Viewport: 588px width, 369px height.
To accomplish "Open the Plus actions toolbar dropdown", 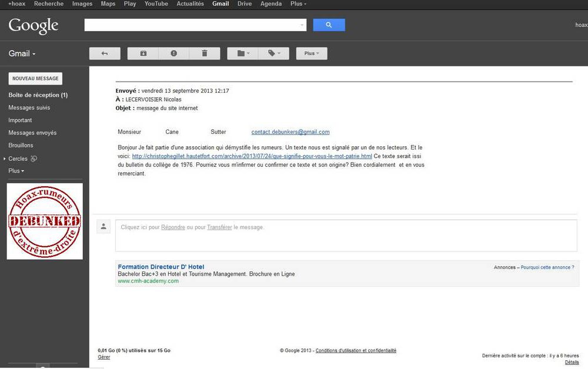I will (x=312, y=53).
